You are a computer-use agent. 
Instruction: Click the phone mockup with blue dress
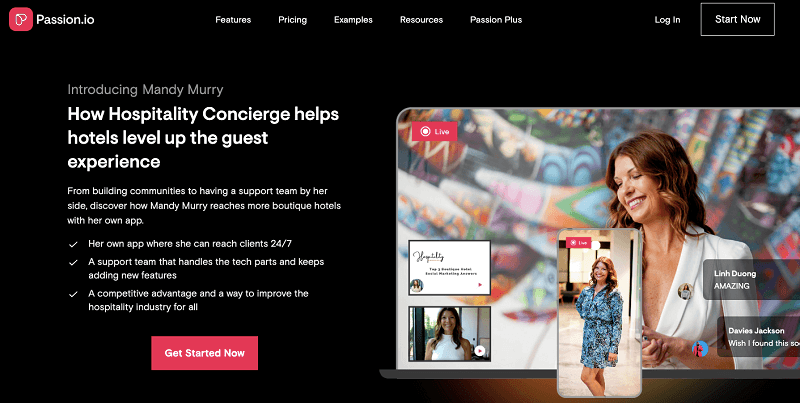tap(599, 312)
